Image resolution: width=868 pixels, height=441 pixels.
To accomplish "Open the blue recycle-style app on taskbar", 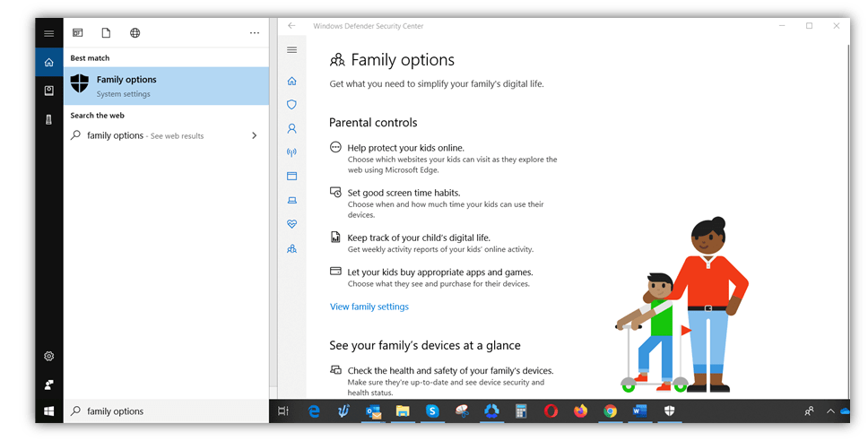I will (x=491, y=411).
